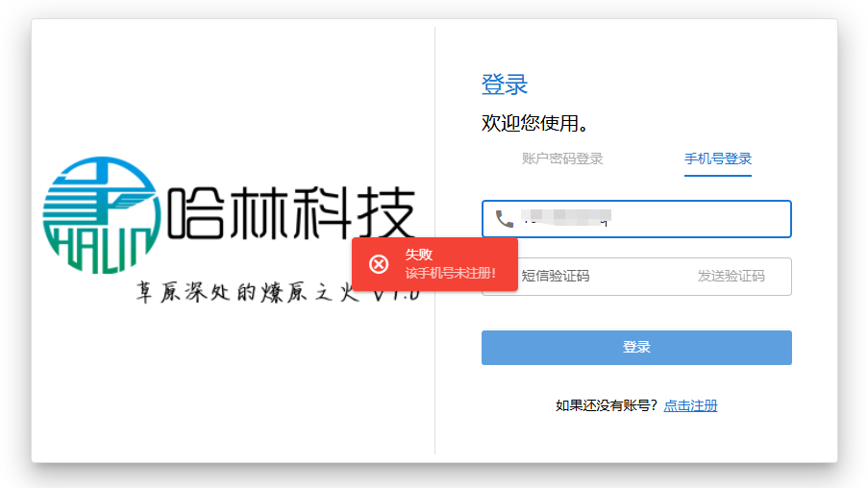Click the 欢迎您使用。 welcome text
The height and width of the screenshot is (488, 868).
[534, 123]
